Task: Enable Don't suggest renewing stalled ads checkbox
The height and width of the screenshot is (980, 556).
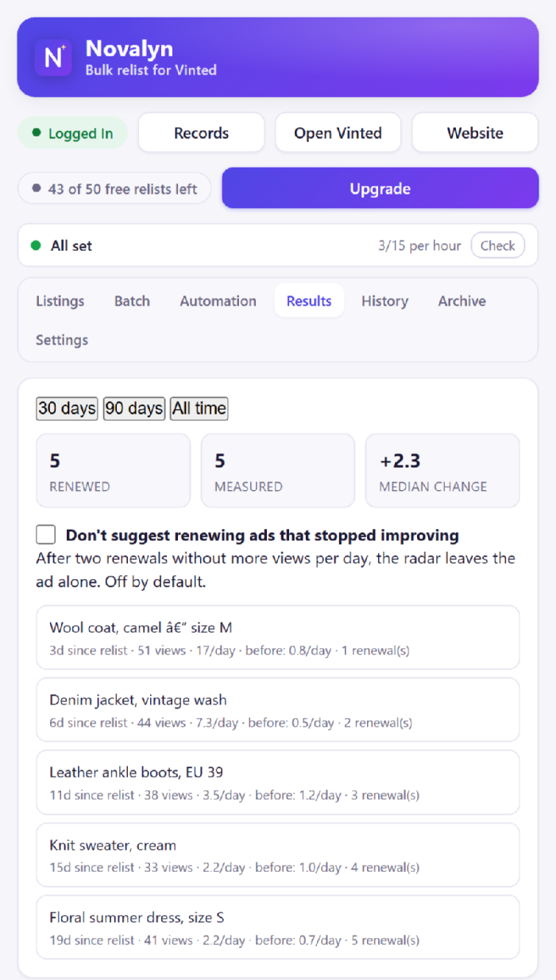Action: point(46,534)
